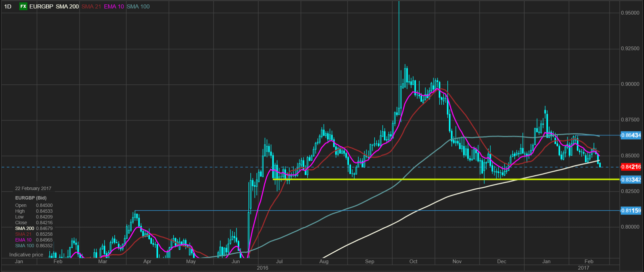Screen dimensions: 644x272
Task: Click the 2017 year label on time axis
Action: [x=583, y=268]
